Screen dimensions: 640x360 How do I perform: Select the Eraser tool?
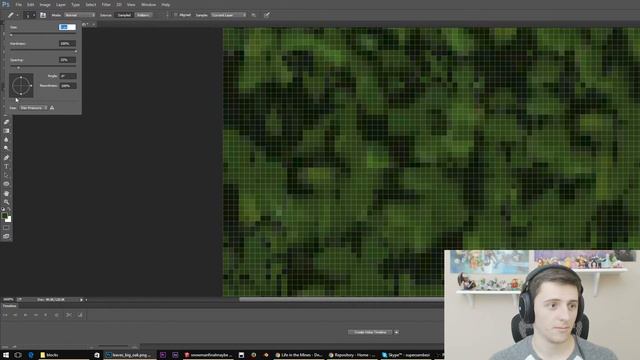pyautogui.click(x=6, y=122)
